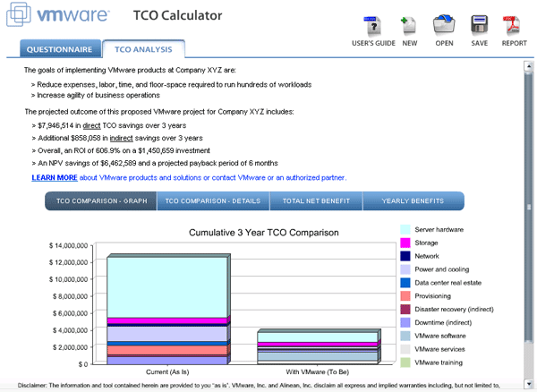Click the Server hardware legend swatch
The height and width of the screenshot is (392, 537).
pyautogui.click(x=405, y=229)
